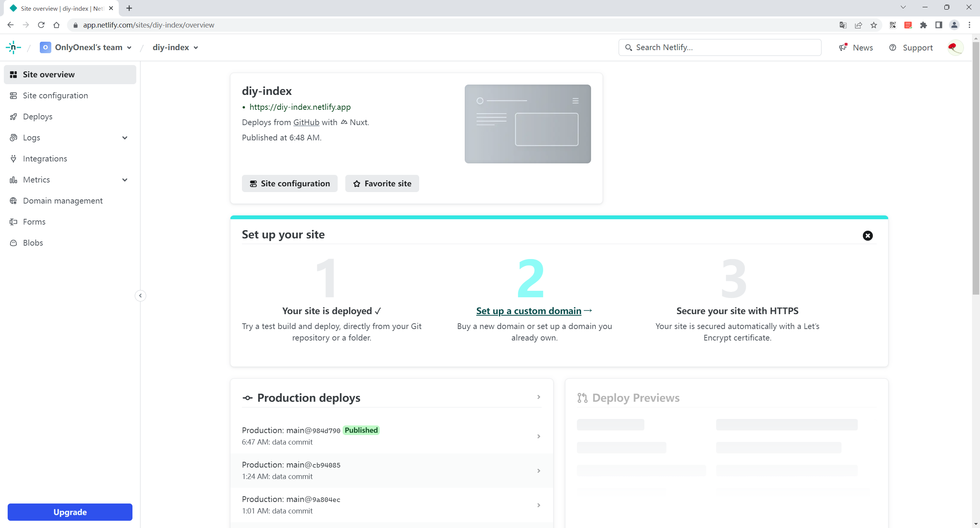The width and height of the screenshot is (980, 528).
Task: Open the Chrome three-dot menu
Action: coord(969,25)
